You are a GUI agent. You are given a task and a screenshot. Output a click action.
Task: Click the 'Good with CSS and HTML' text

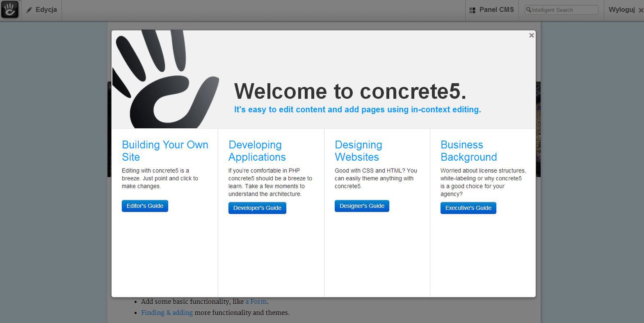[x=376, y=178]
